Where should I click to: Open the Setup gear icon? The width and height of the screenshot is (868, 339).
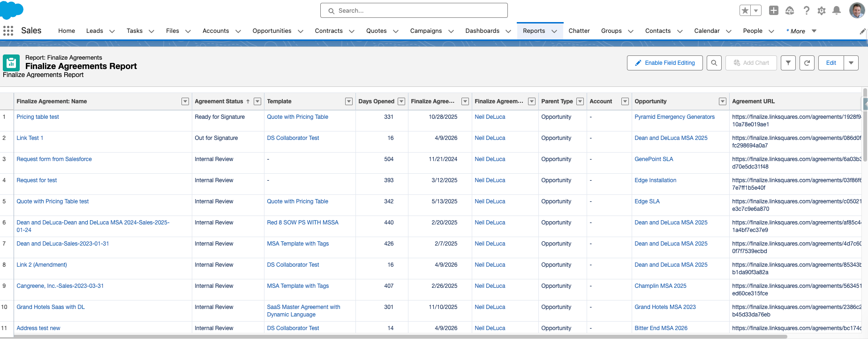(821, 10)
